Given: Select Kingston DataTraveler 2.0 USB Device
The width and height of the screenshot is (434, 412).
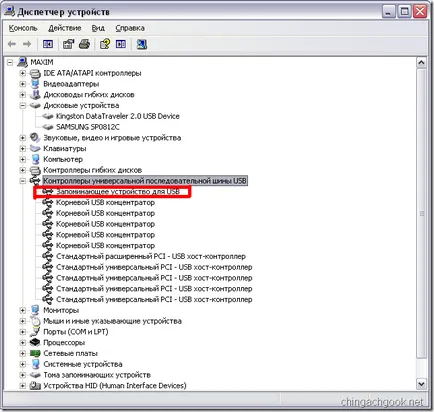Looking at the screenshot, I should [x=118, y=116].
